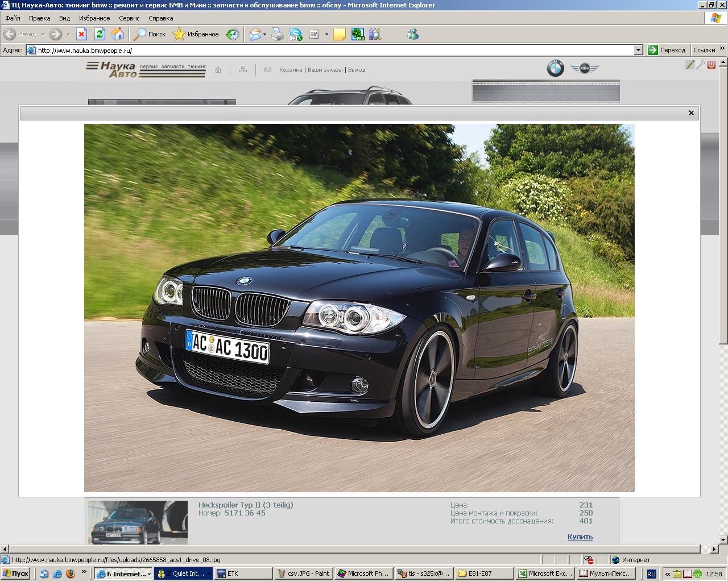Click the Print icon

(x=277, y=34)
